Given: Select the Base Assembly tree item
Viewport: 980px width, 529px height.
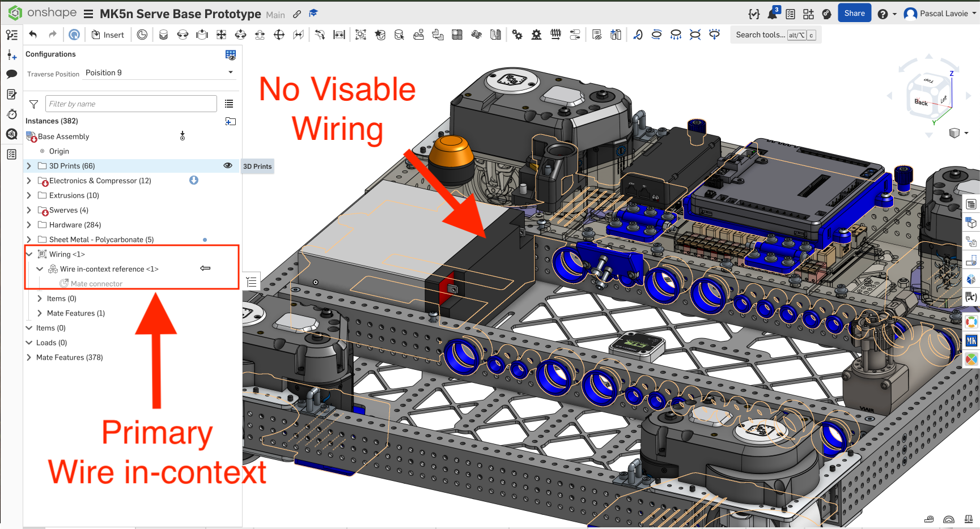Looking at the screenshot, I should pyautogui.click(x=63, y=136).
